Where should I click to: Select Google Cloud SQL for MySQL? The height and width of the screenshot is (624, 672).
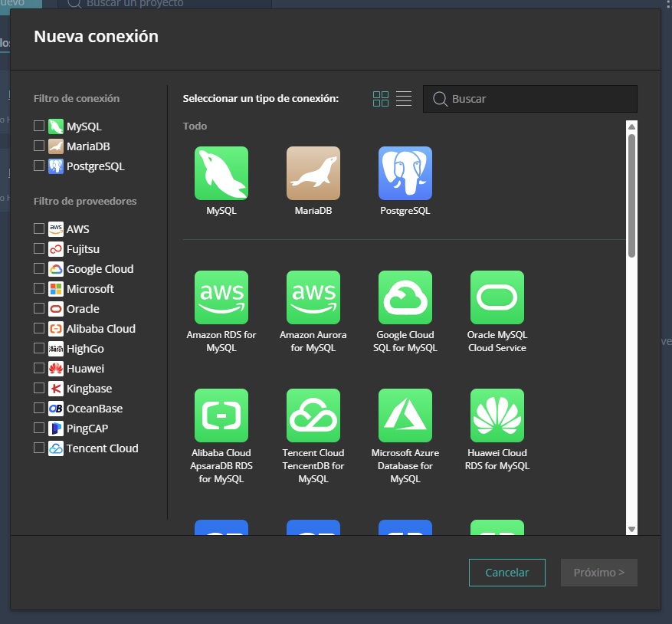(x=405, y=297)
